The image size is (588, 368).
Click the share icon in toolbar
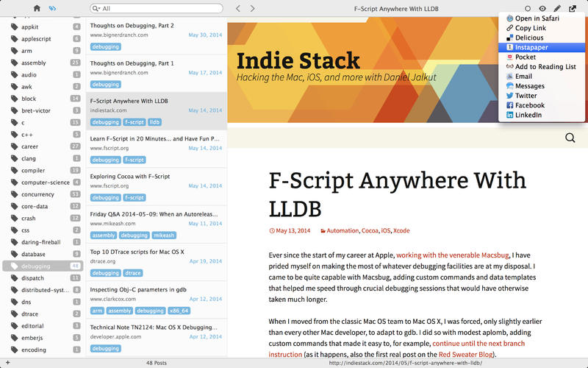pos(573,8)
